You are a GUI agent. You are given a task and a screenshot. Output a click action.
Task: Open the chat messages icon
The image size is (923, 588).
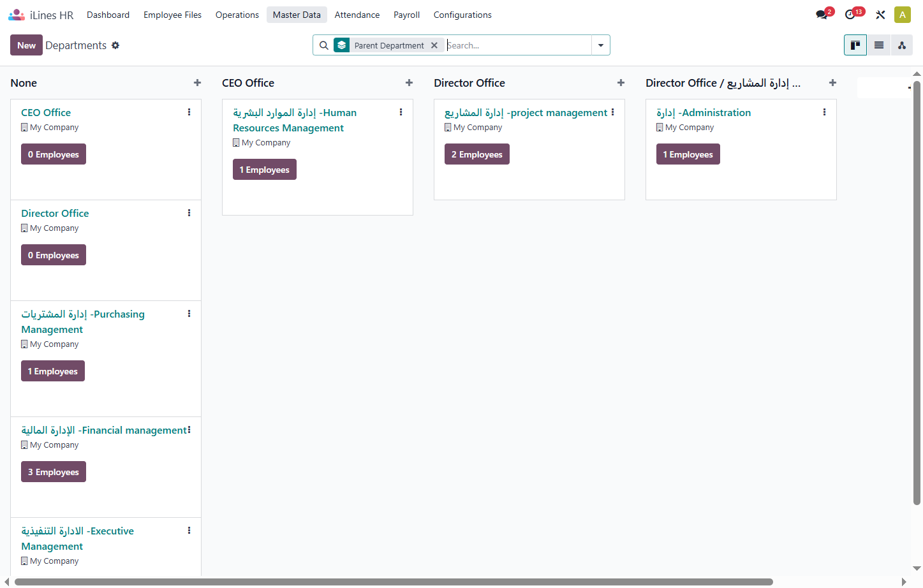[x=822, y=15]
